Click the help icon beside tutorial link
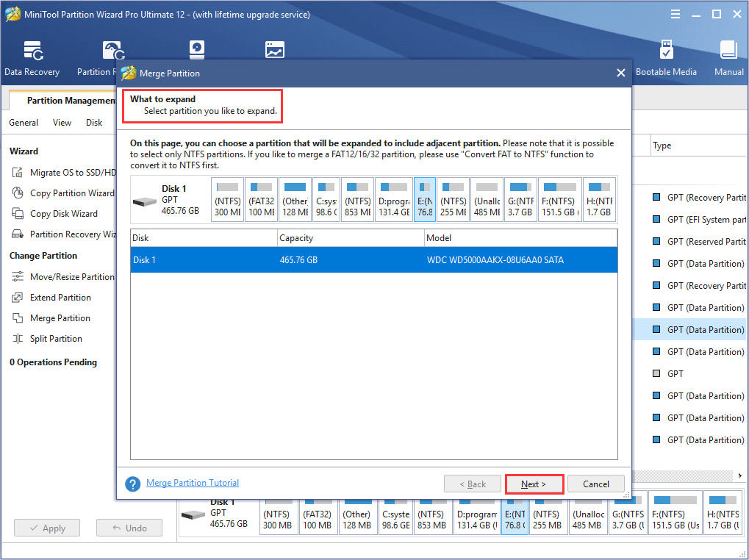 [x=133, y=484]
